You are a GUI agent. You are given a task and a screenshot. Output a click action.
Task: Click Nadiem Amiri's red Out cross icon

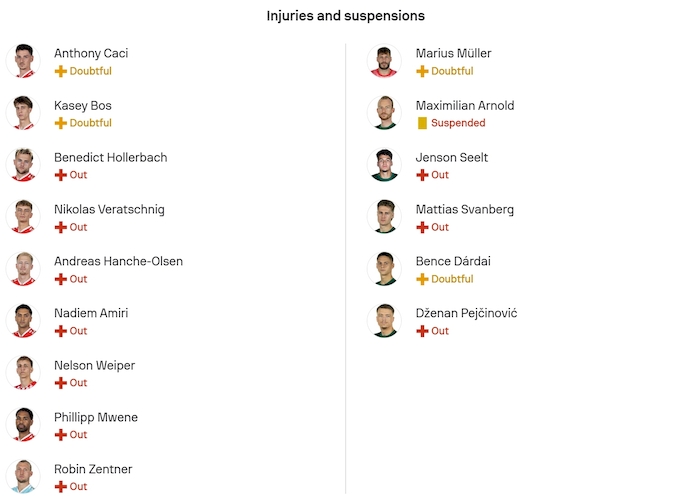click(61, 331)
